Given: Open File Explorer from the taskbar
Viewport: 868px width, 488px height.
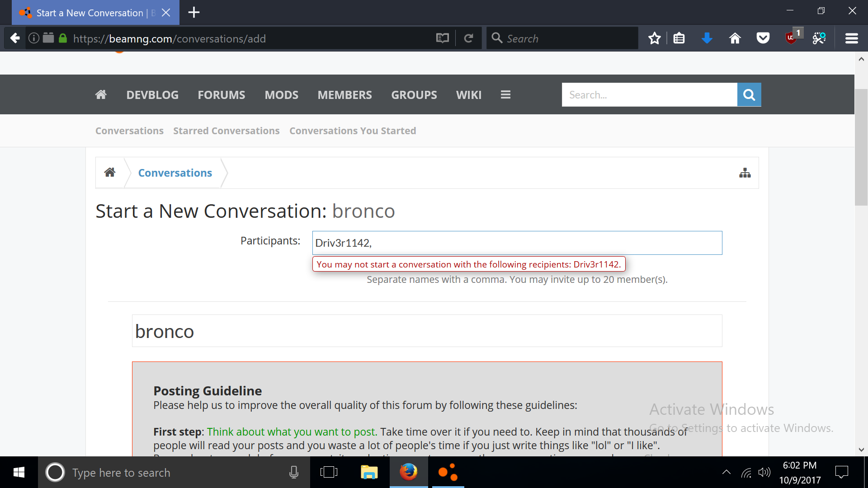Looking at the screenshot, I should [x=369, y=472].
